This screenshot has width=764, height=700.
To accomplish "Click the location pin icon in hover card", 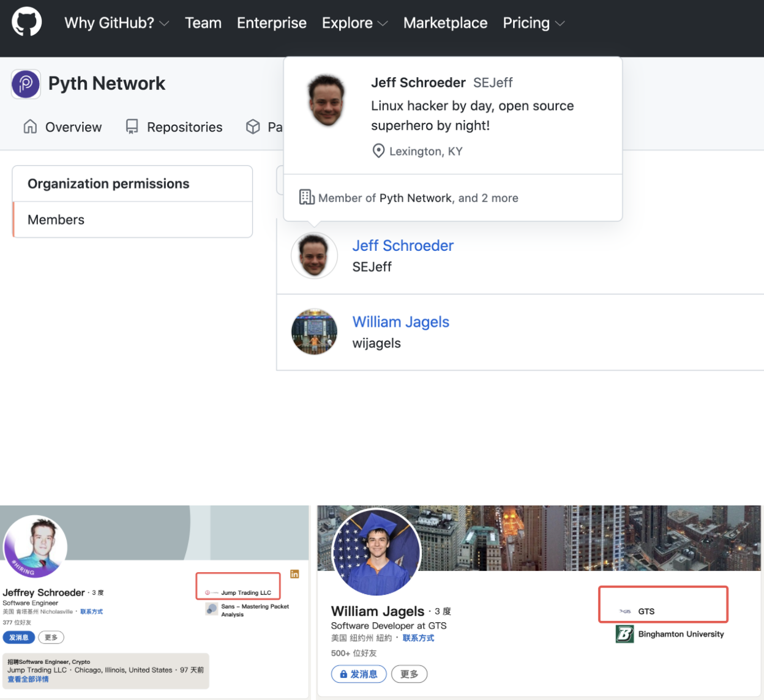I will pyautogui.click(x=379, y=151).
